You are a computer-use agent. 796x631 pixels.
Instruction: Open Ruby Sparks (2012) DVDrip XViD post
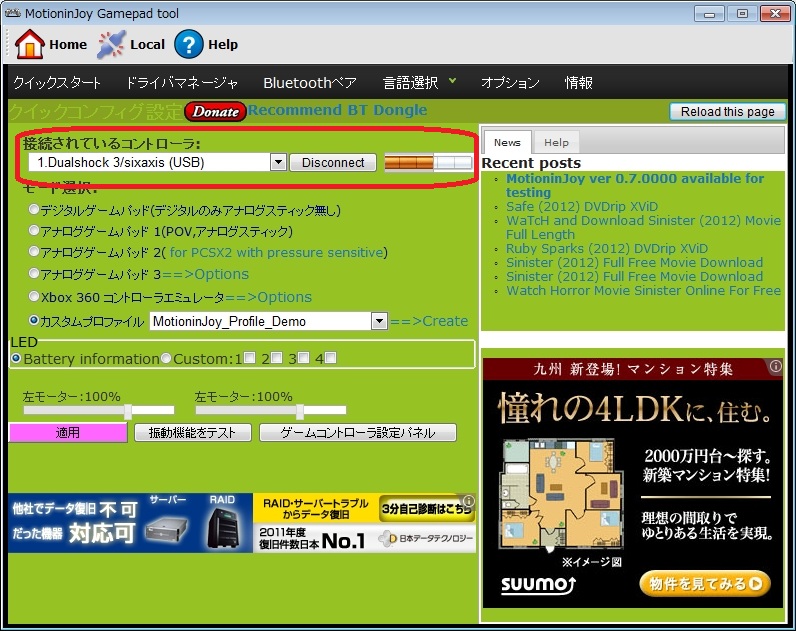pyautogui.click(x=607, y=249)
